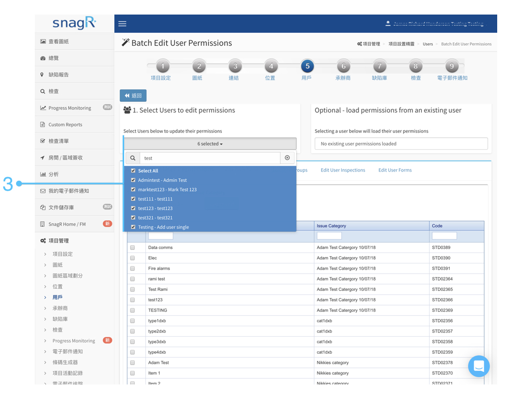Open the '6 selected' users dropdown

click(x=210, y=144)
